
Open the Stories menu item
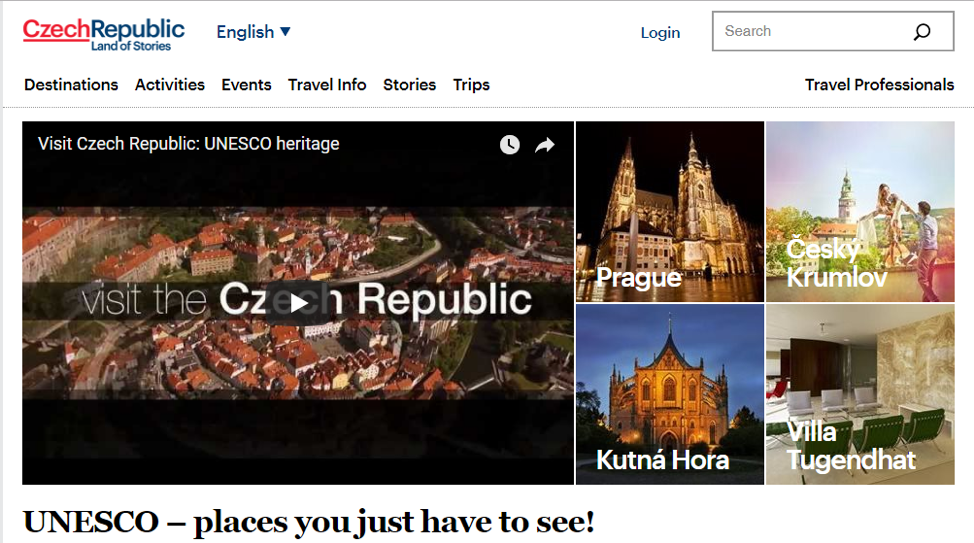coord(409,84)
